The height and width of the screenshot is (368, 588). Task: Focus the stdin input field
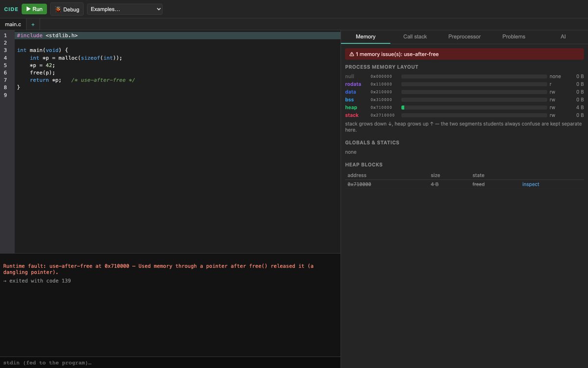coord(170,363)
